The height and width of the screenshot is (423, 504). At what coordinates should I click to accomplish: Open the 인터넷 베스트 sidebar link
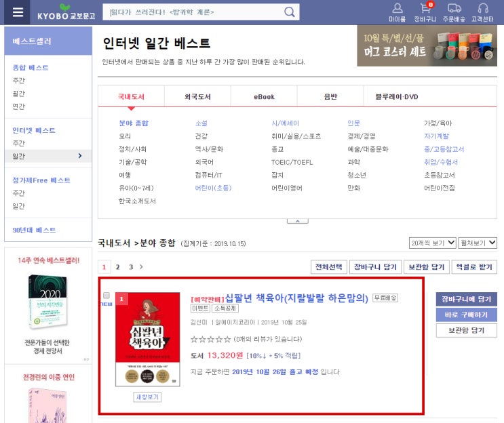point(34,130)
